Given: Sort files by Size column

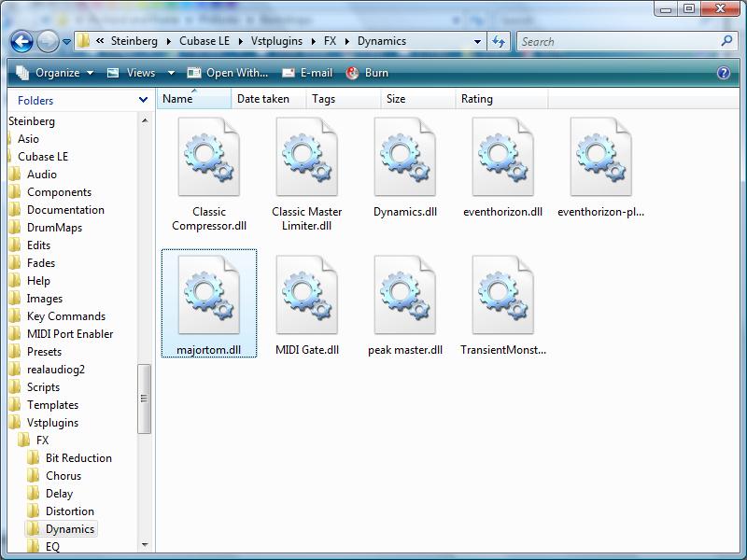Looking at the screenshot, I should pyautogui.click(x=417, y=99).
